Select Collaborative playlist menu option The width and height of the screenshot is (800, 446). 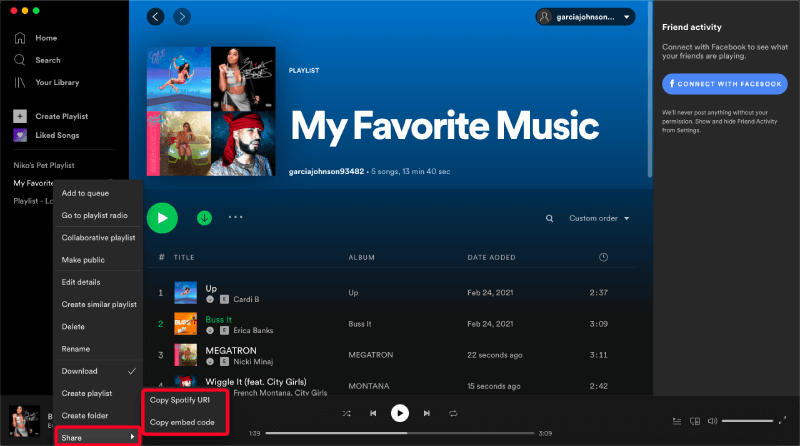click(x=97, y=238)
